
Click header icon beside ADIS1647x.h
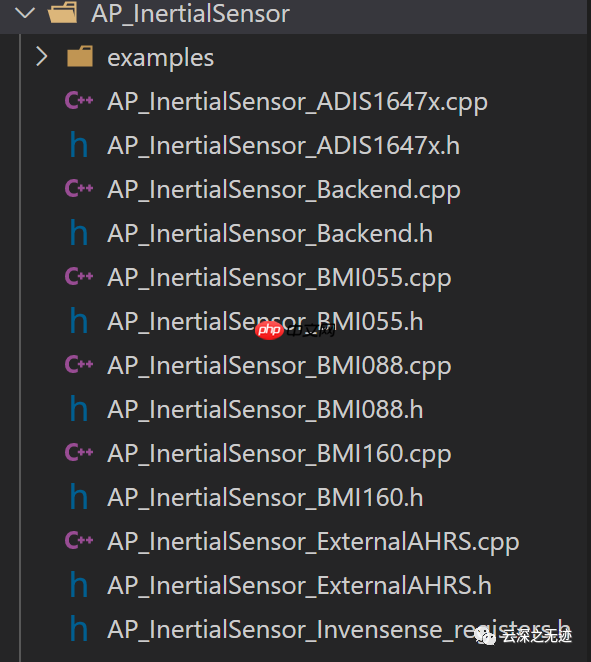pos(79,145)
